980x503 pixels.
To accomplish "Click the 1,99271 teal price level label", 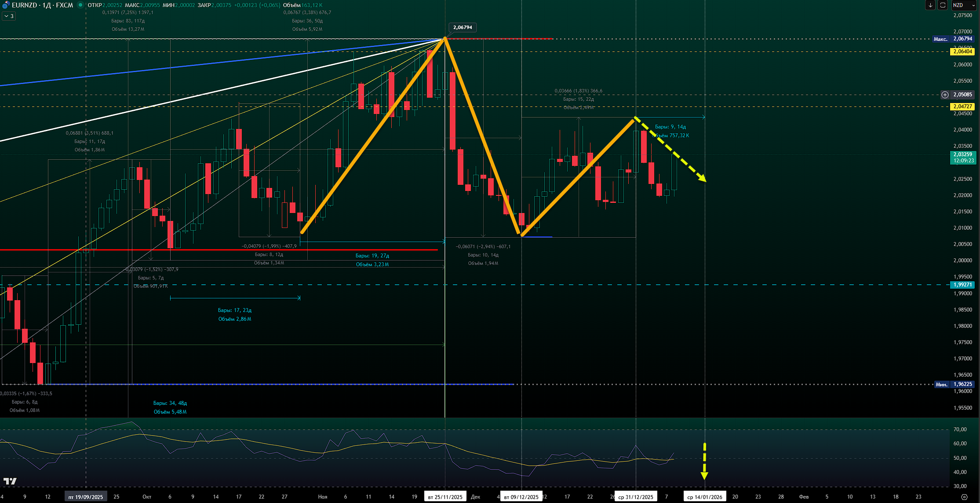I will pyautogui.click(x=962, y=285).
